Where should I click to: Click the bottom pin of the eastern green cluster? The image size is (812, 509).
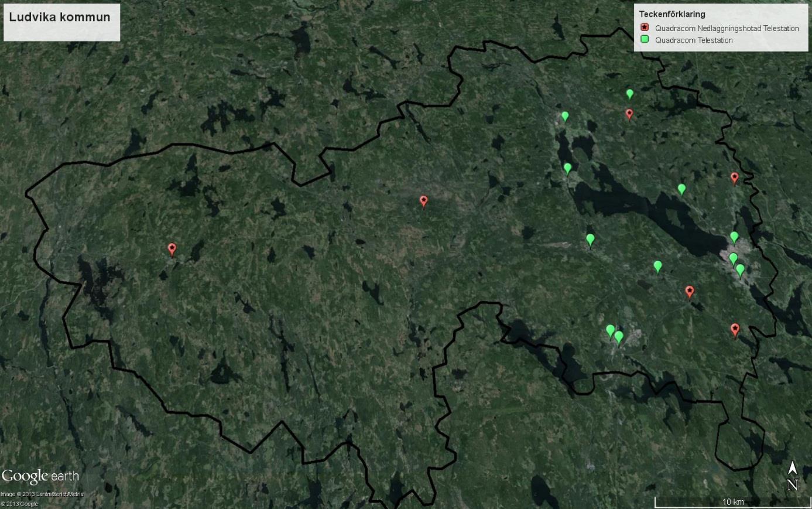740,270
